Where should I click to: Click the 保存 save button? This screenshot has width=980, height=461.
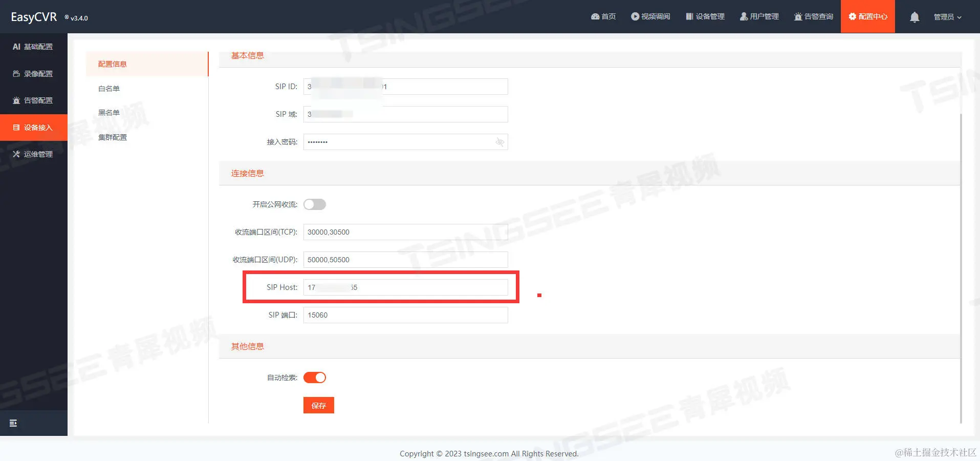tap(318, 405)
